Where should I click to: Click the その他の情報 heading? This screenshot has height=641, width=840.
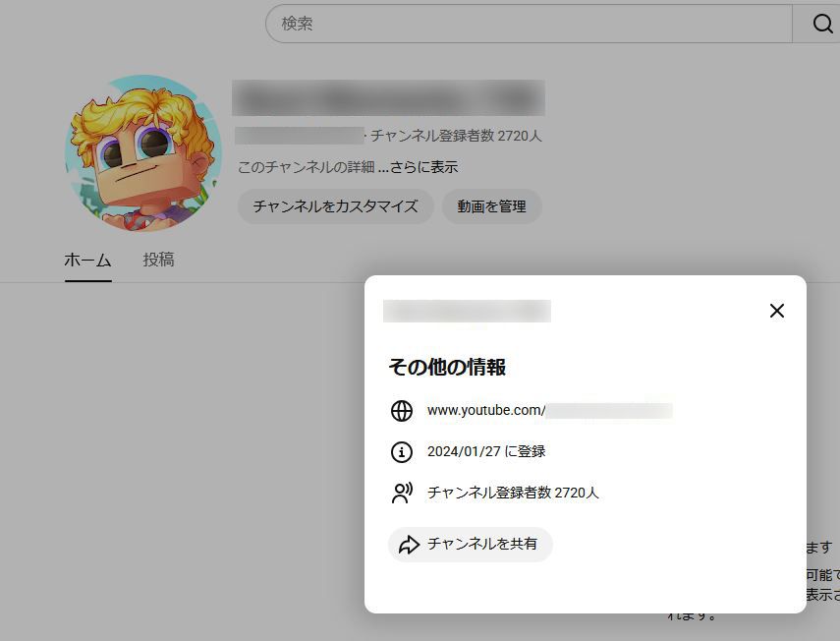tap(447, 367)
